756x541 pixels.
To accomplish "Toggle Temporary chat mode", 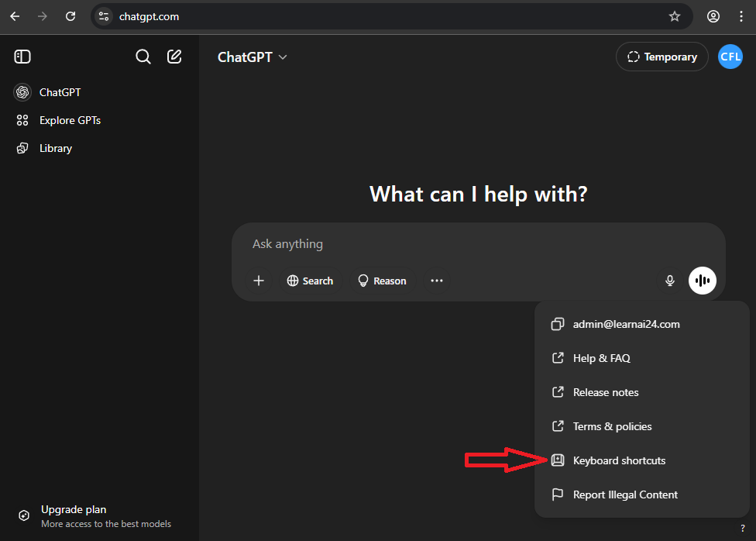I will click(662, 57).
